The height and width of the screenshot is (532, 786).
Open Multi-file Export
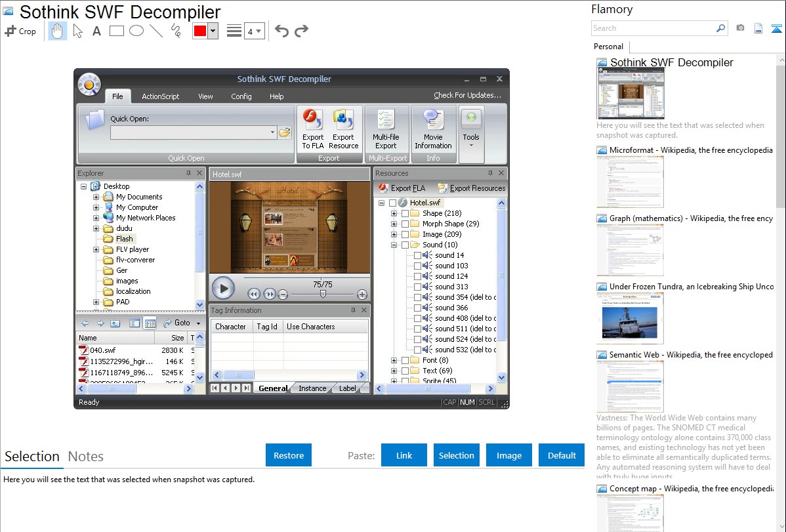pos(386,129)
